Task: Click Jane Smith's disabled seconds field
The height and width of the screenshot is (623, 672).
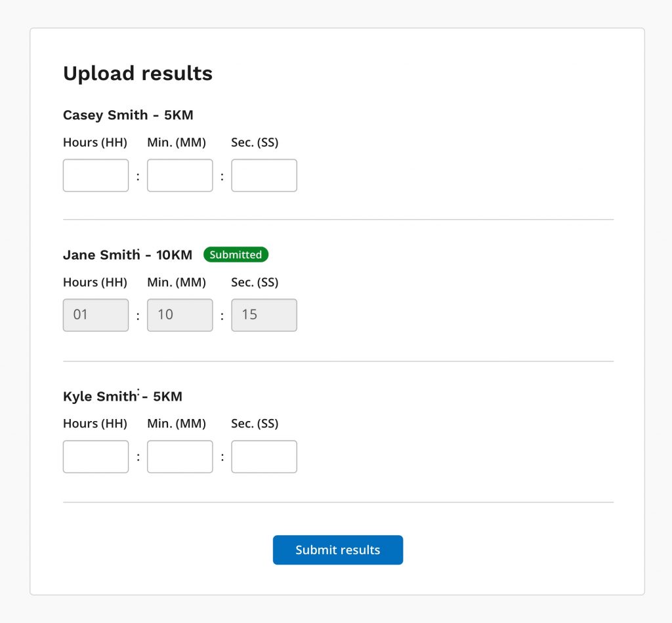Action: coord(264,315)
